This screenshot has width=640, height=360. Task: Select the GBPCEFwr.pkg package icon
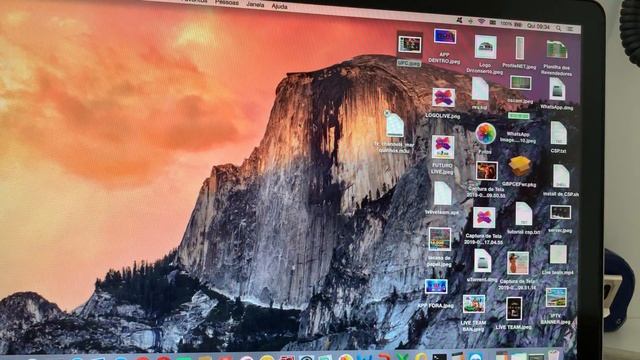[x=520, y=167]
